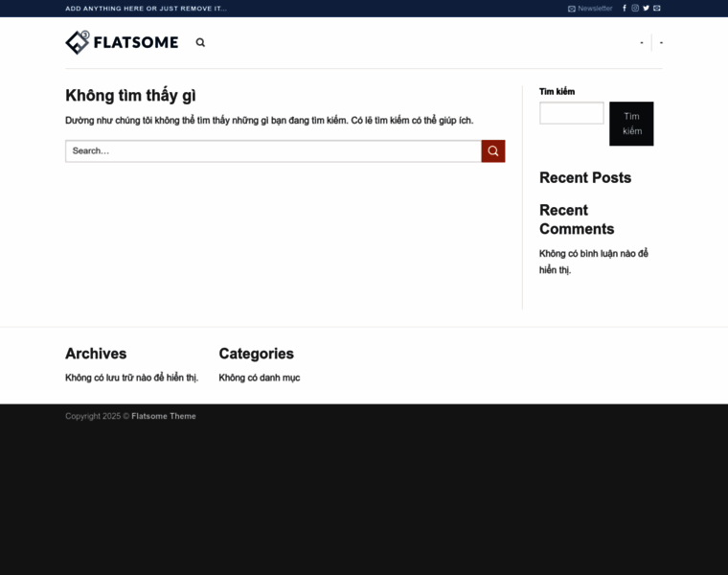
Task: Click the Recent Posts widget heading
Action: 585,177
